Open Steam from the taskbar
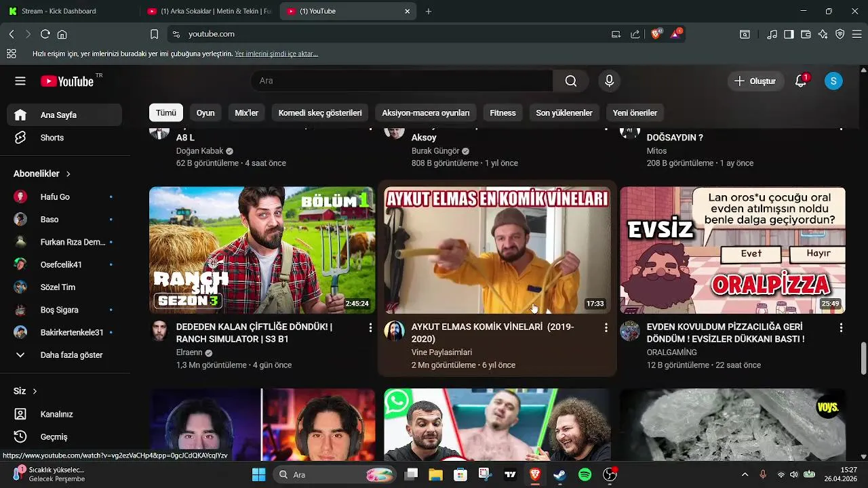The height and width of the screenshot is (488, 868). tap(559, 474)
